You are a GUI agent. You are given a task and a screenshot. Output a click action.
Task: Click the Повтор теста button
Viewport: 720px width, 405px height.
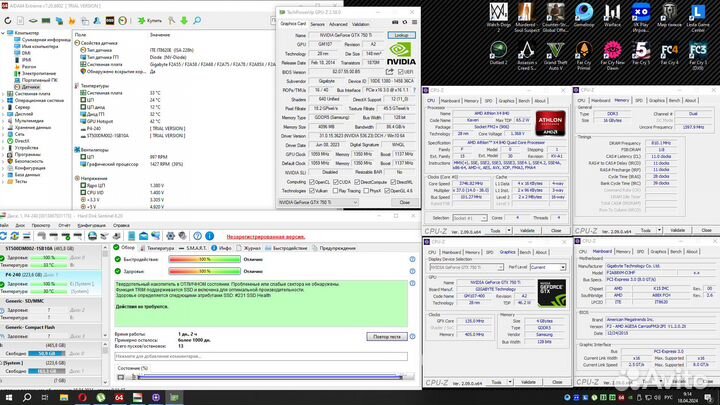[x=387, y=337]
